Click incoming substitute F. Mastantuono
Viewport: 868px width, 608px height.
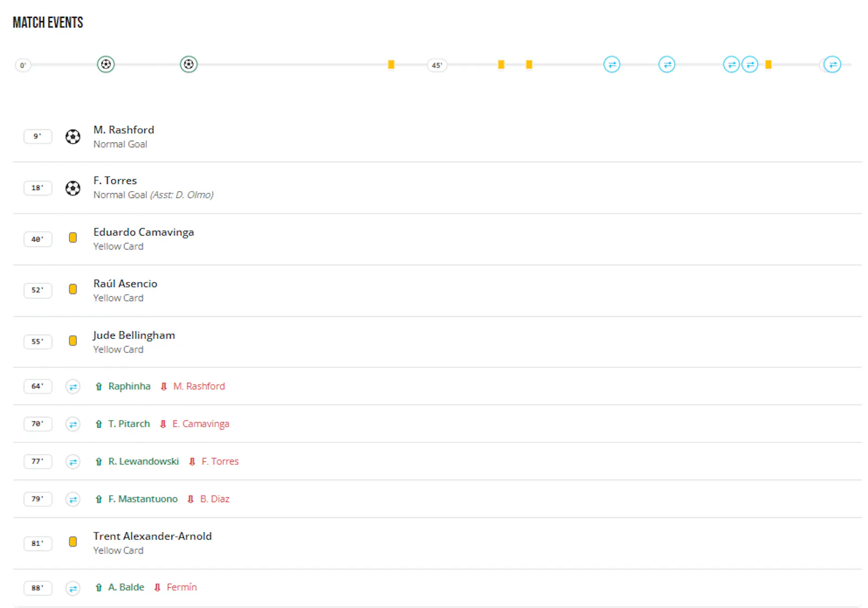pos(143,498)
